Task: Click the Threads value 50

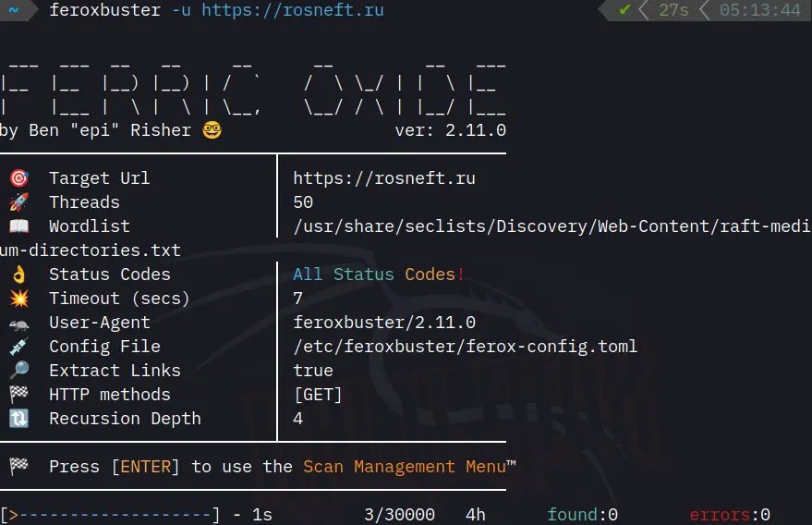Action: 303,202
